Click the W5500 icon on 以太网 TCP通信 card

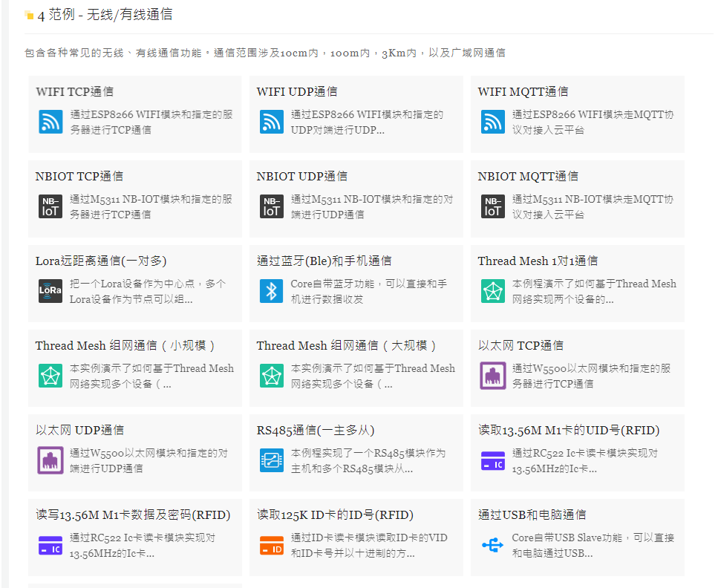click(x=492, y=376)
